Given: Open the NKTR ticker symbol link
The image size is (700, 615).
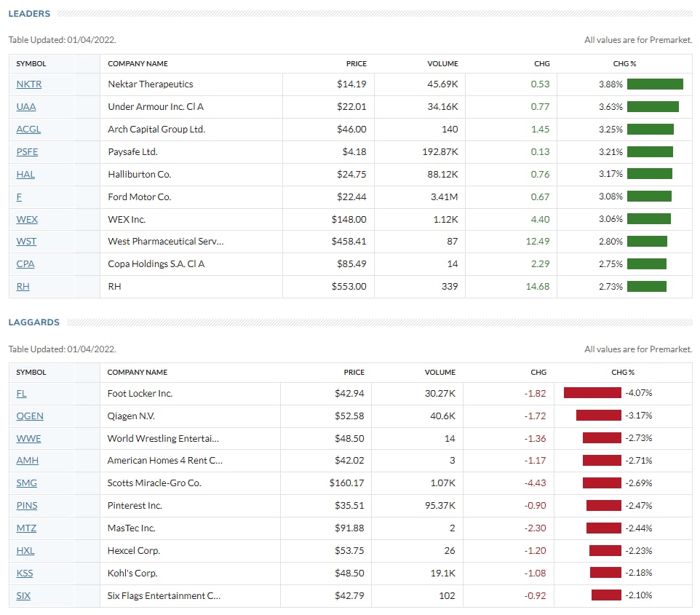Looking at the screenshot, I should (29, 84).
